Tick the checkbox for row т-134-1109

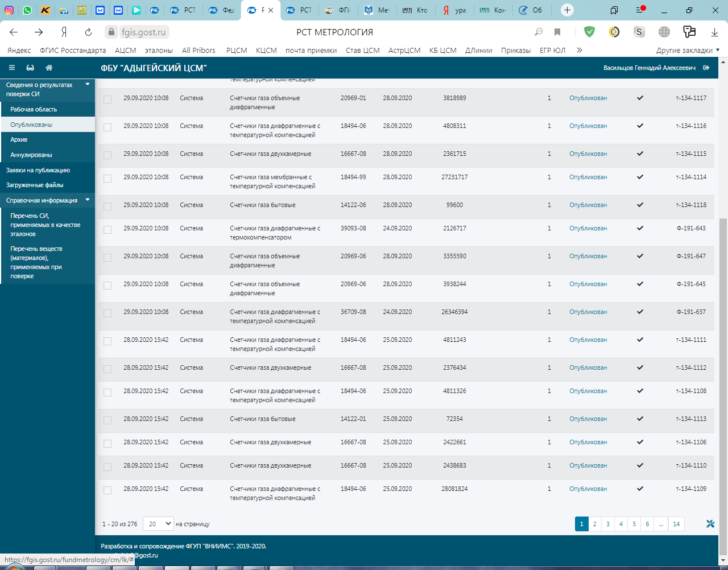point(107,490)
